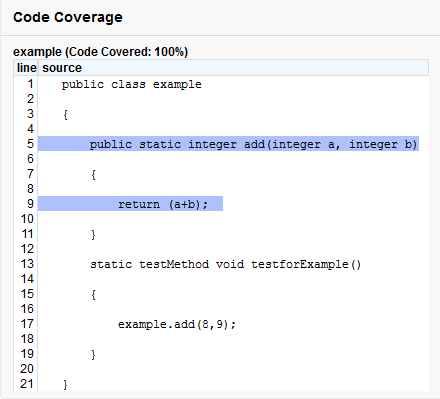Click the line column header
The image size is (440, 399).
coord(26,68)
